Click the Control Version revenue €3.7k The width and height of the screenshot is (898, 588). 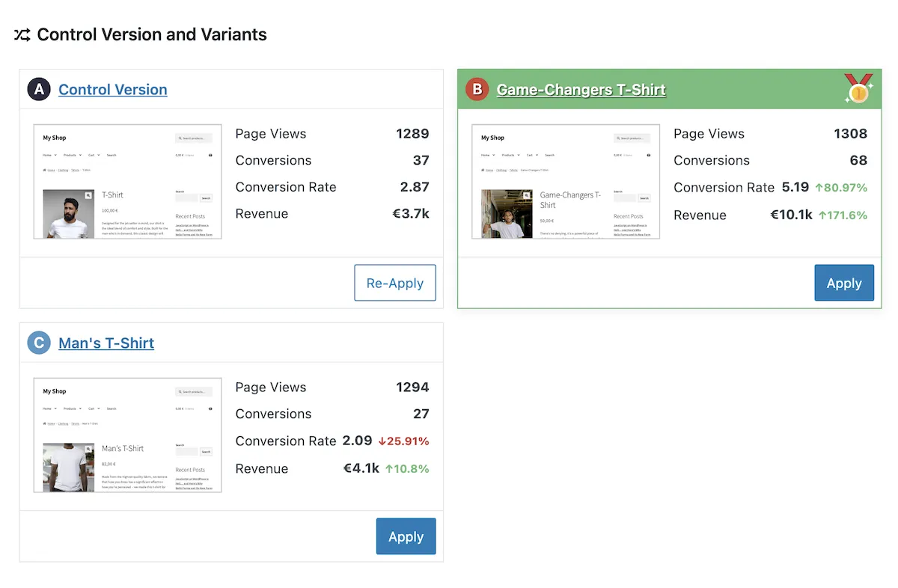click(411, 214)
